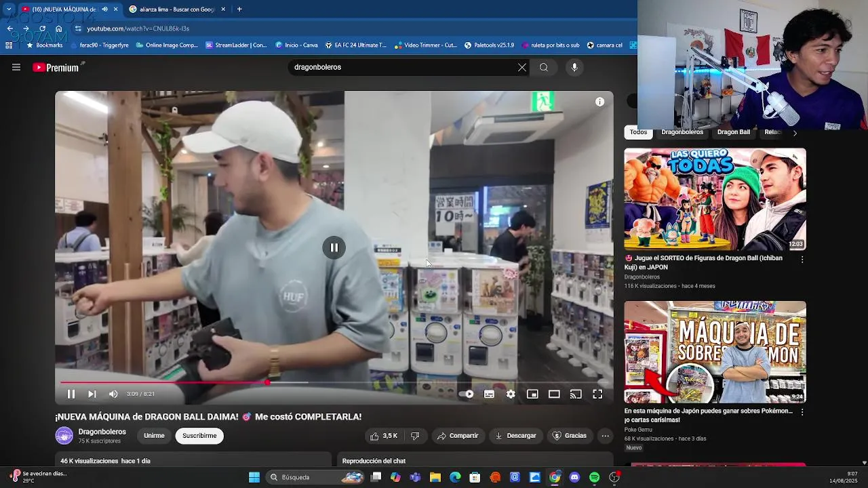The width and height of the screenshot is (868, 488).
Task: Run search with magnifier button
Action: click(544, 67)
